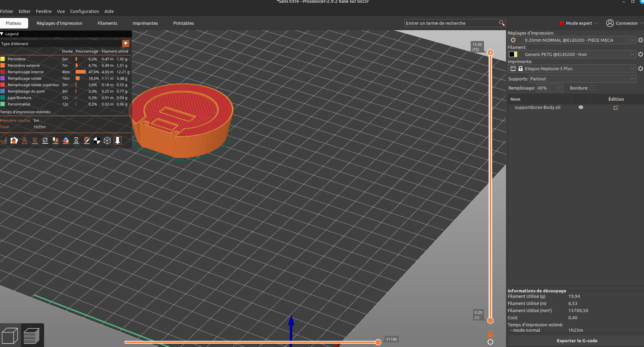Click the Connexion login button
The width and height of the screenshot is (644, 347).
622,23
